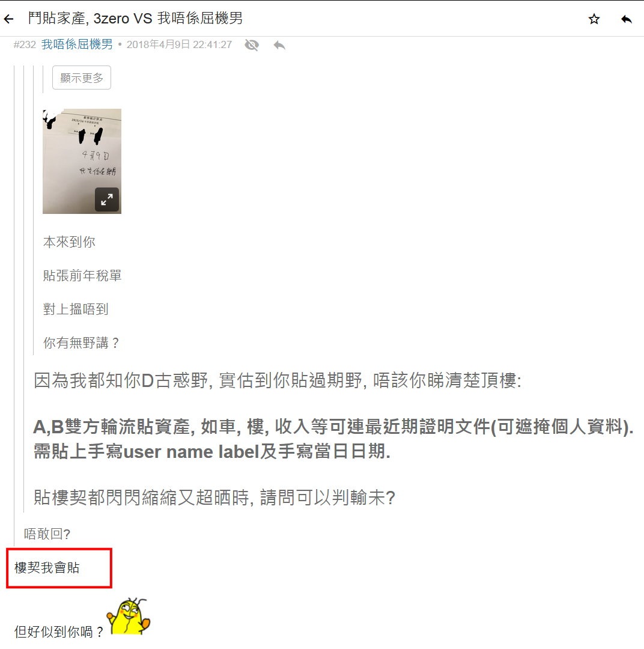The image size is (644, 649).
Task: Click the highlighted text 樓契我會貼
Action: click(47, 567)
